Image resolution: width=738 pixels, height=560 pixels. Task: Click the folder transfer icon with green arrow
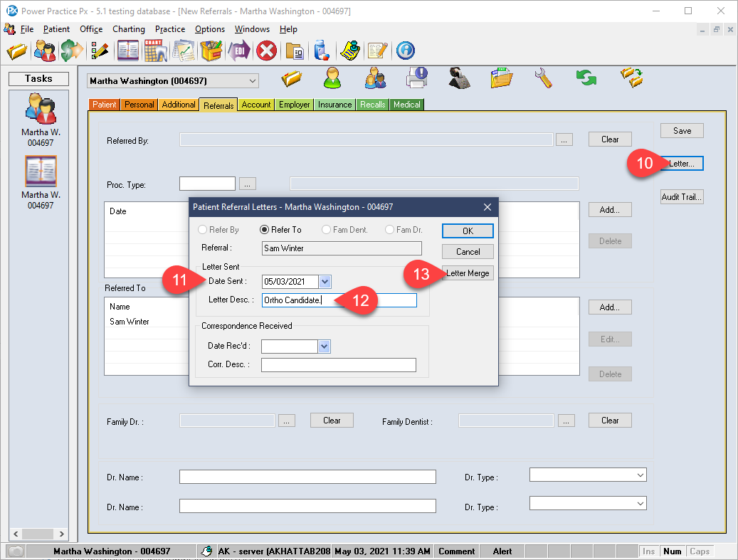pyautogui.click(x=632, y=78)
